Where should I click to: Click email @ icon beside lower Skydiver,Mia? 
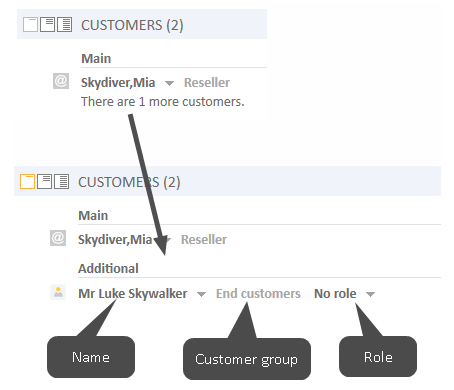click(x=58, y=238)
